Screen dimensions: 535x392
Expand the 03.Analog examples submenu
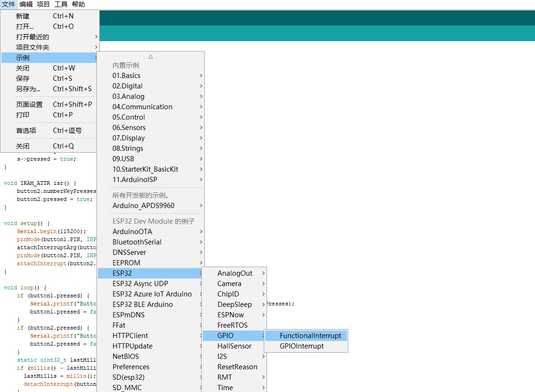[150, 96]
